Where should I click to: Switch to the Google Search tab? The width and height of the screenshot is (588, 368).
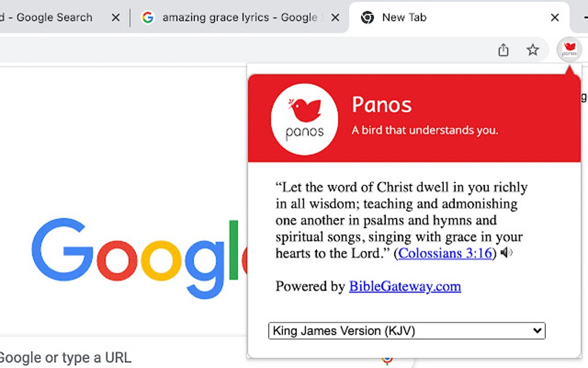(x=49, y=17)
